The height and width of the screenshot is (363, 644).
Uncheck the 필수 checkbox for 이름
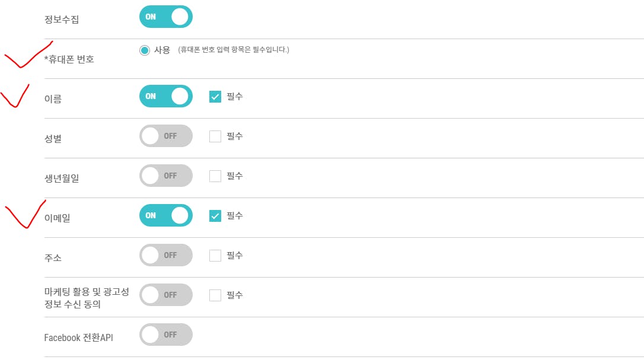[215, 97]
